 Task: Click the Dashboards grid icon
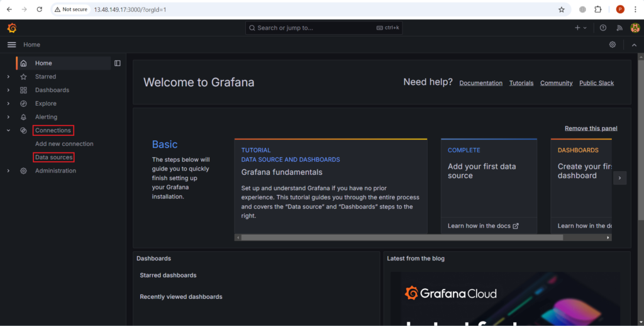(23, 90)
